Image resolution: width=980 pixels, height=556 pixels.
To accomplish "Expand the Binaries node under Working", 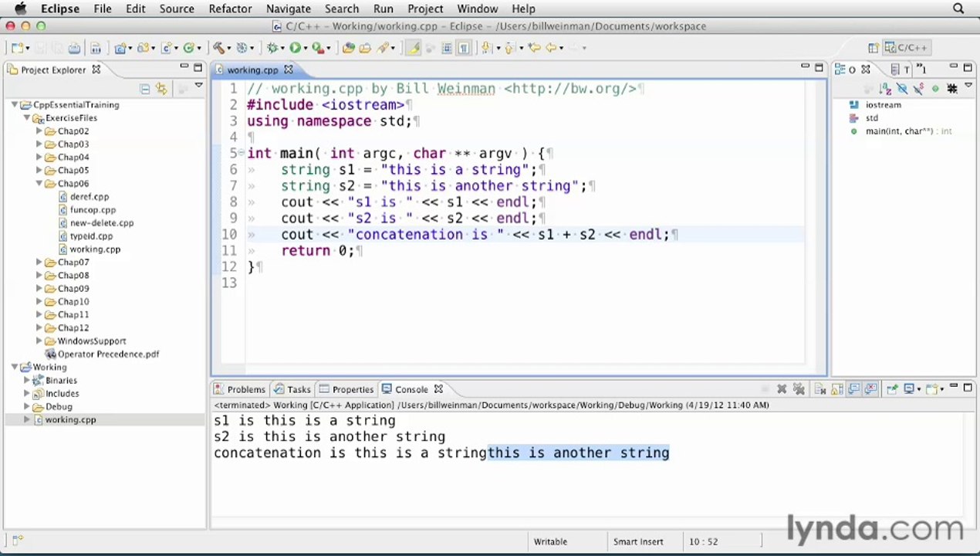I will 27,380.
